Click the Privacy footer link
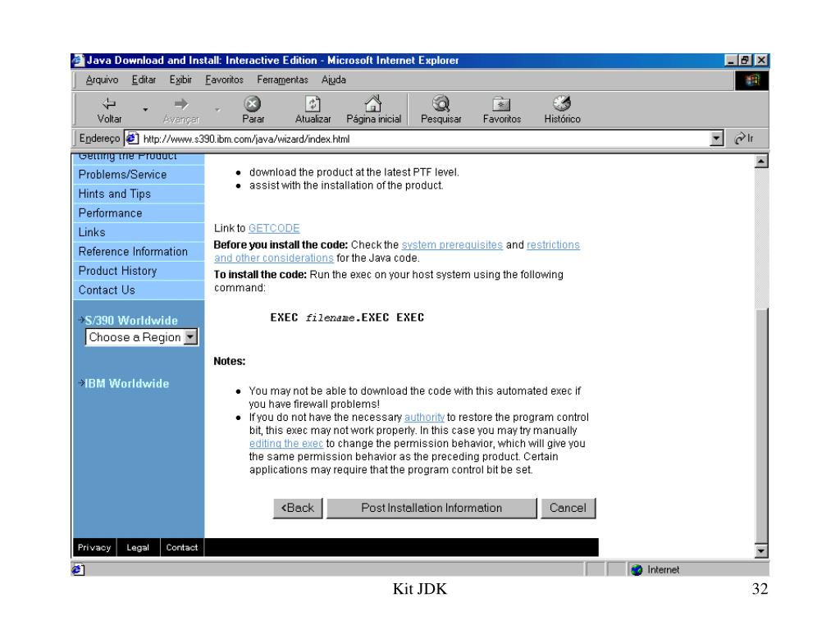Image resolution: width=840 pixels, height=630 pixels. pos(94,547)
